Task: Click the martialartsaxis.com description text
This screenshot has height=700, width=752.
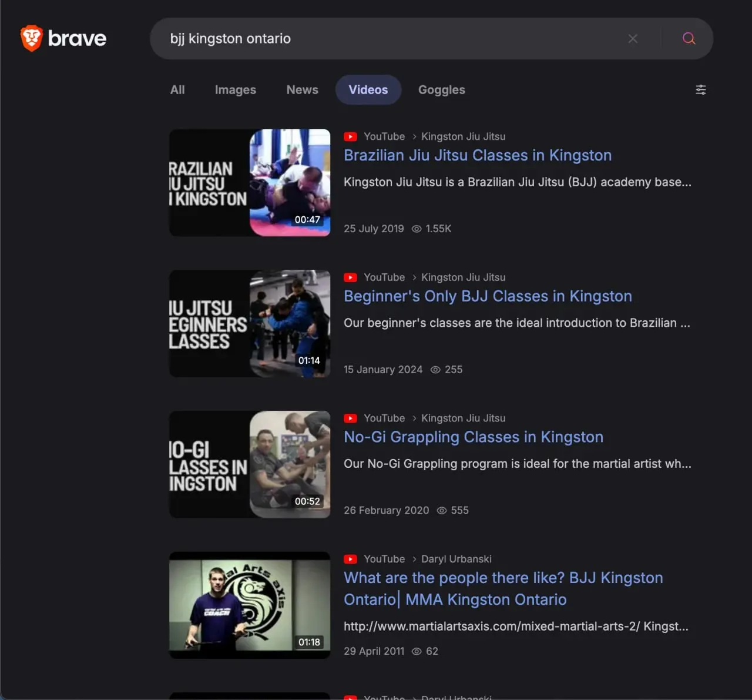Action: 516,627
